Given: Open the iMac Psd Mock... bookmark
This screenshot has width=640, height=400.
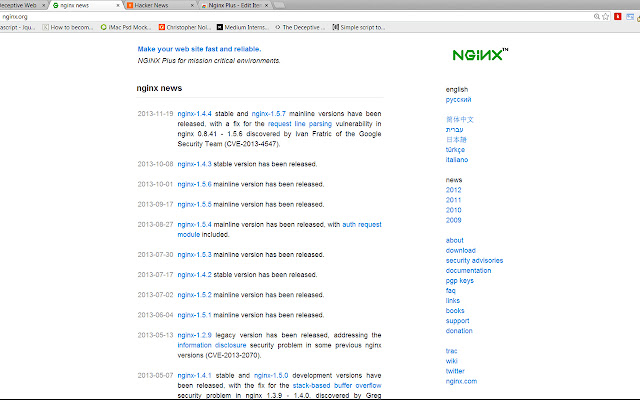Looking at the screenshot, I should click(x=126, y=27).
